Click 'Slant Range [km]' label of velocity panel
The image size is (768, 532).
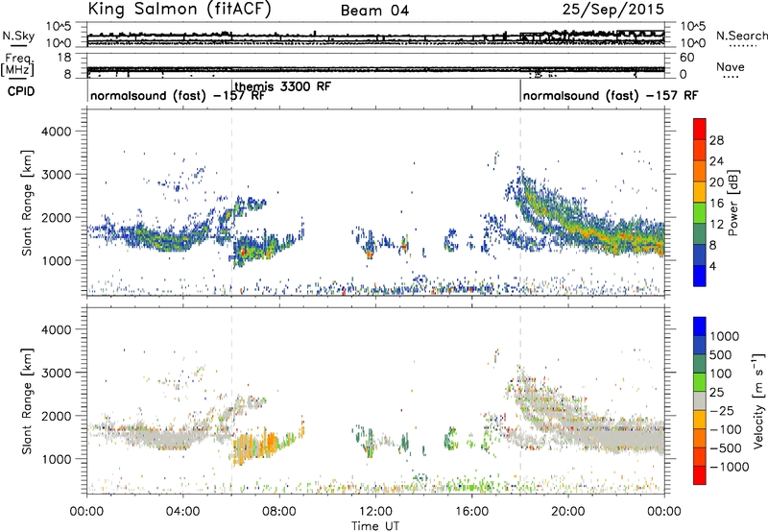pos(27,401)
